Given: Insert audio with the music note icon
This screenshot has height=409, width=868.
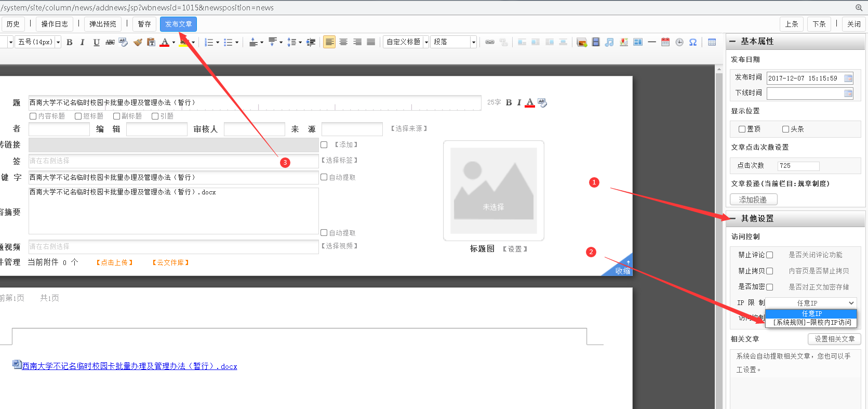Looking at the screenshot, I should pos(609,42).
